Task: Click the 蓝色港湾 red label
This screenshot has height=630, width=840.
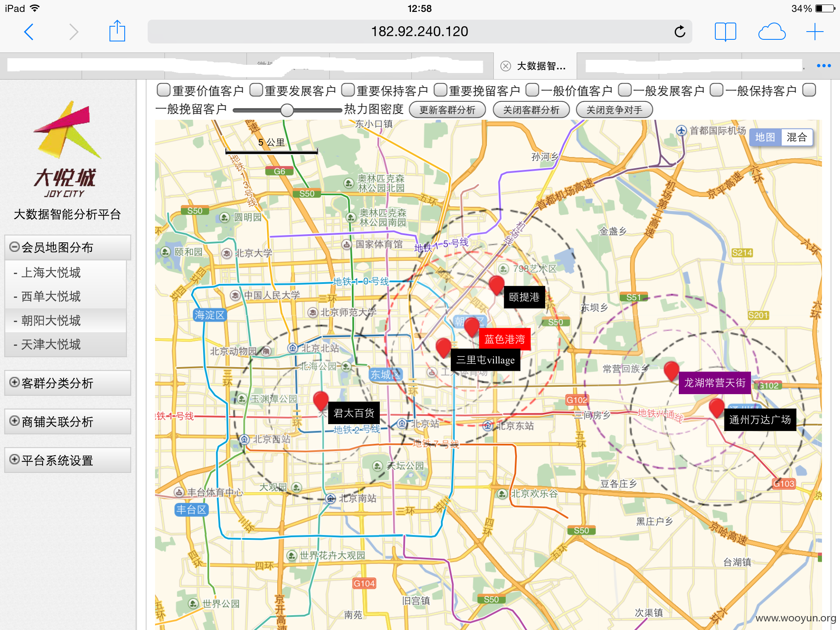Action: tap(505, 339)
